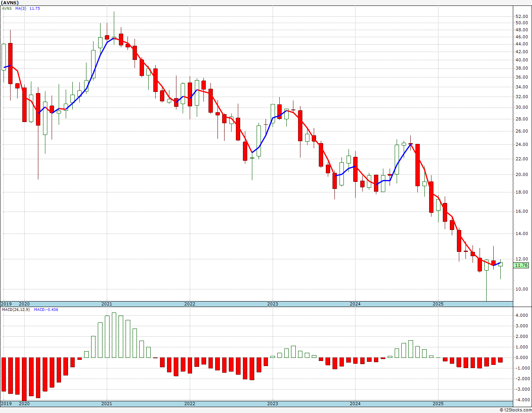Click the (AVNS) ticker title
Viewport: 532px width, 413px height.
click(x=10, y=3)
